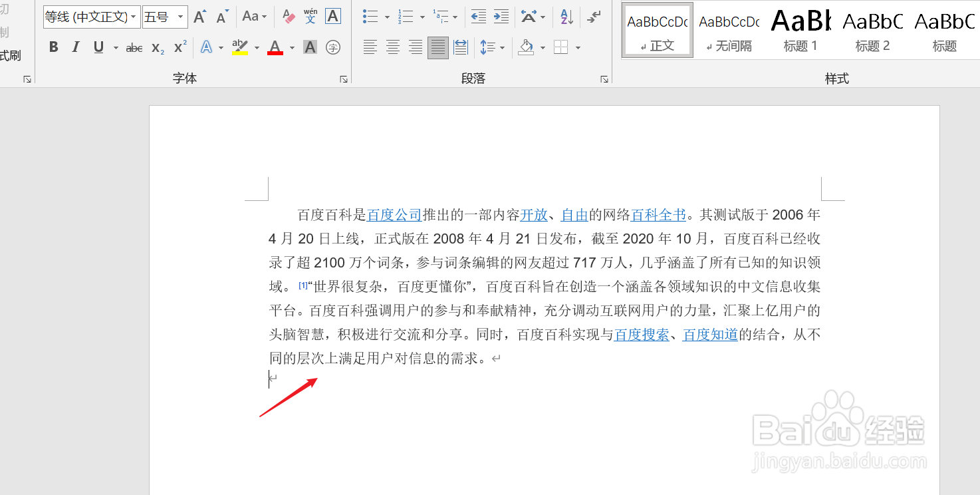Apply borders icon
This screenshot has width=980, height=495.
coord(561,47)
